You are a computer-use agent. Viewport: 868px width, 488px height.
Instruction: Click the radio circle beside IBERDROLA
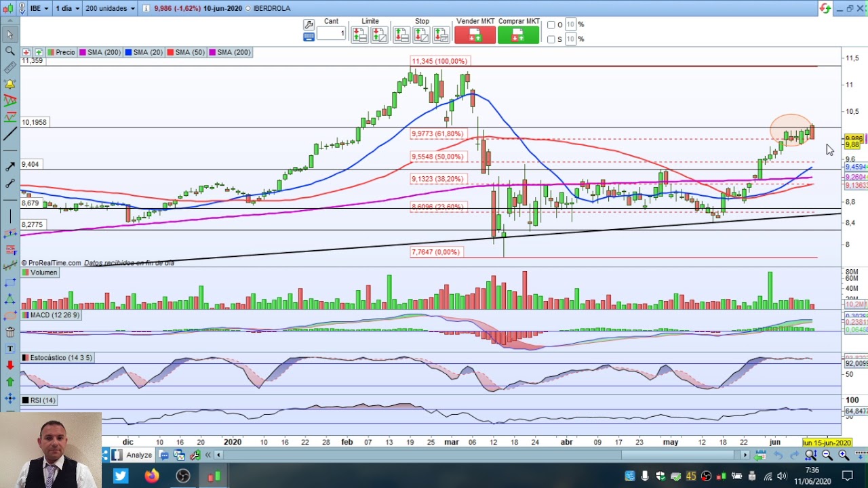pos(248,8)
